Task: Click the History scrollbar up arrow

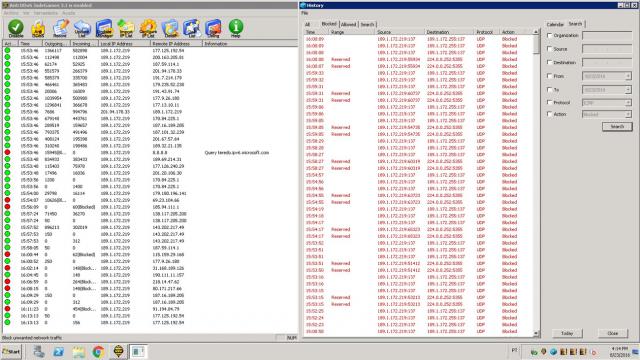Action: (x=536, y=32)
